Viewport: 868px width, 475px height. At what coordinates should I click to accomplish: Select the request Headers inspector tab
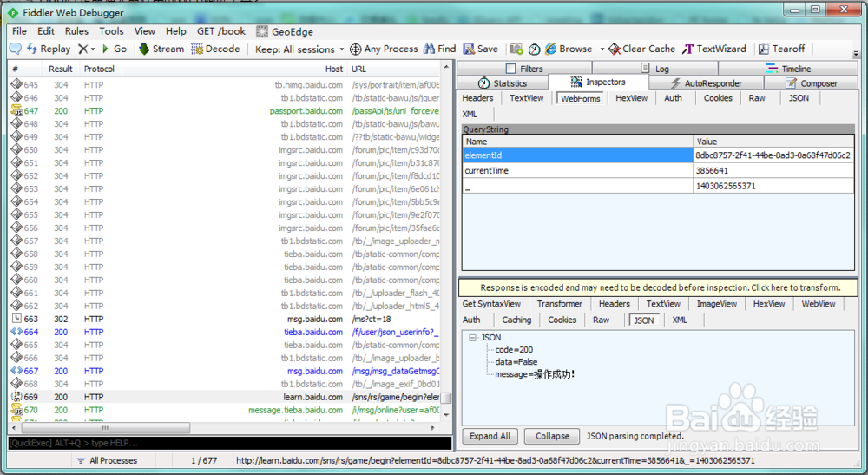(477, 98)
